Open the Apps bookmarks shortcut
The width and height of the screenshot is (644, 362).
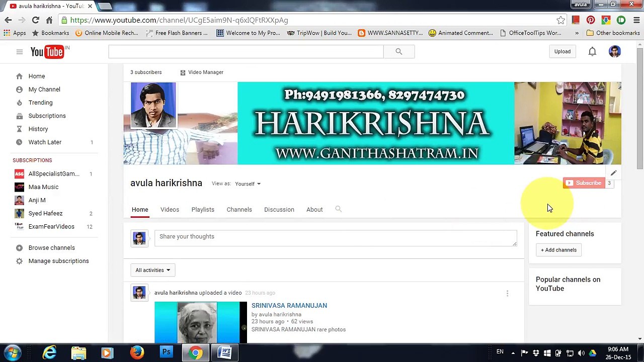pyautogui.click(x=15, y=33)
